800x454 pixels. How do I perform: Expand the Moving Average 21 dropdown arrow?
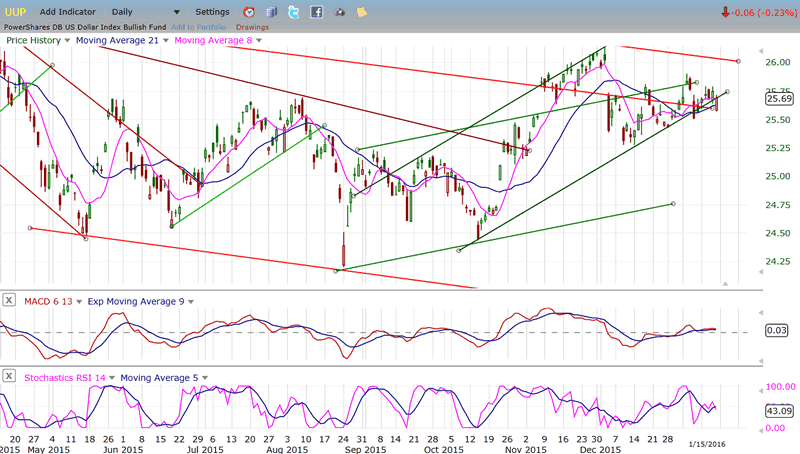165,40
